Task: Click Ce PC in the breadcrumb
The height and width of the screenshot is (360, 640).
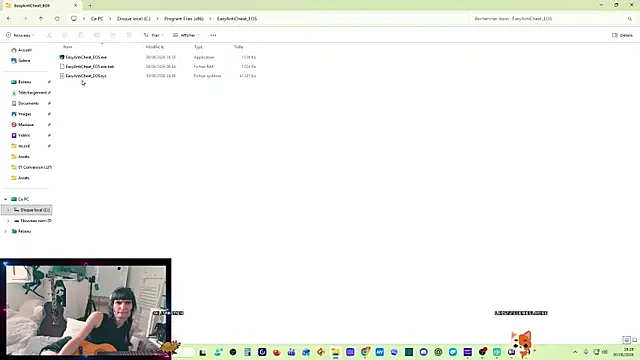Action: 97,18
